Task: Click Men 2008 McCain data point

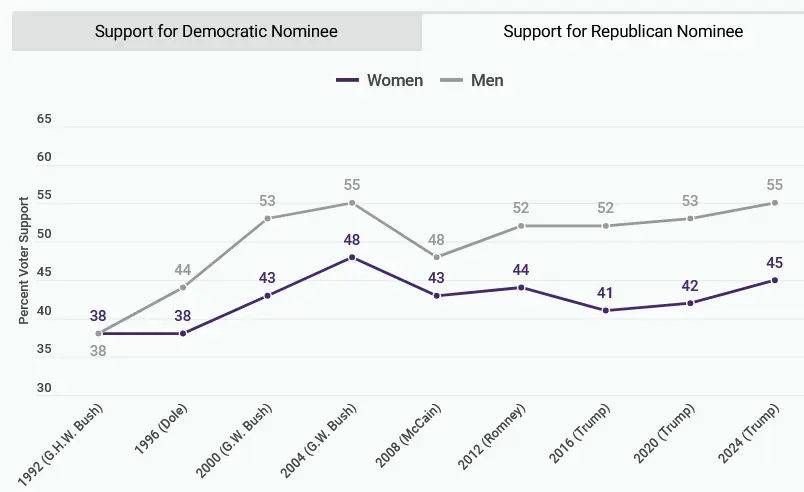Action: pos(436,257)
